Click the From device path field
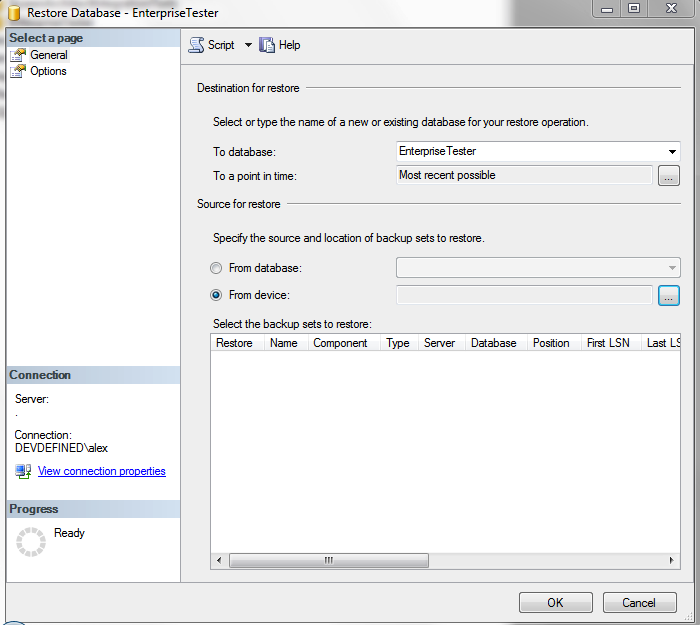Image resolution: width=700 pixels, height=625 pixels. point(524,295)
